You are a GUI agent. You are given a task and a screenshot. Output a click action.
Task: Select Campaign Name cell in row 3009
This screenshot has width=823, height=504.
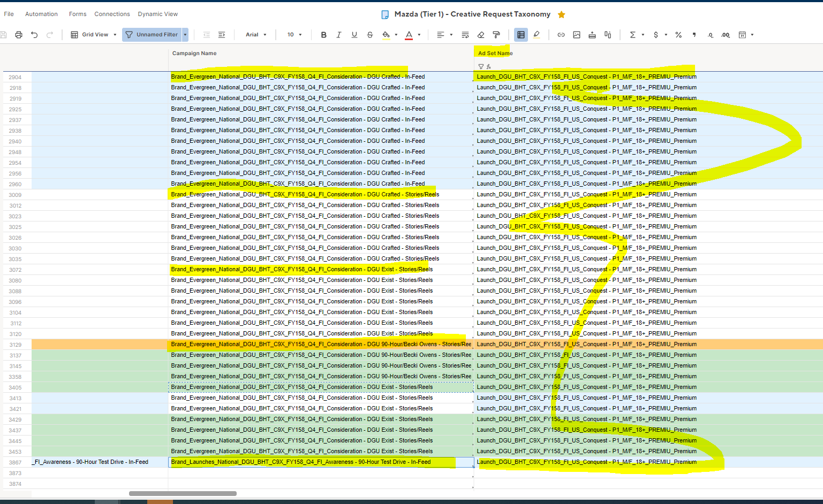click(x=321, y=195)
